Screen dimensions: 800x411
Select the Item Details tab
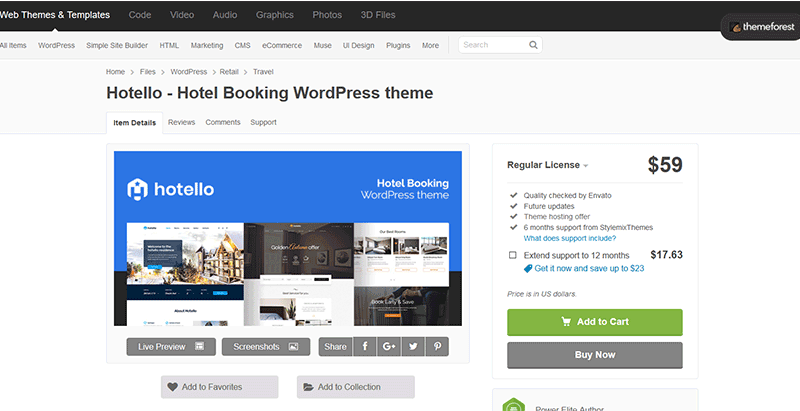coord(135,123)
